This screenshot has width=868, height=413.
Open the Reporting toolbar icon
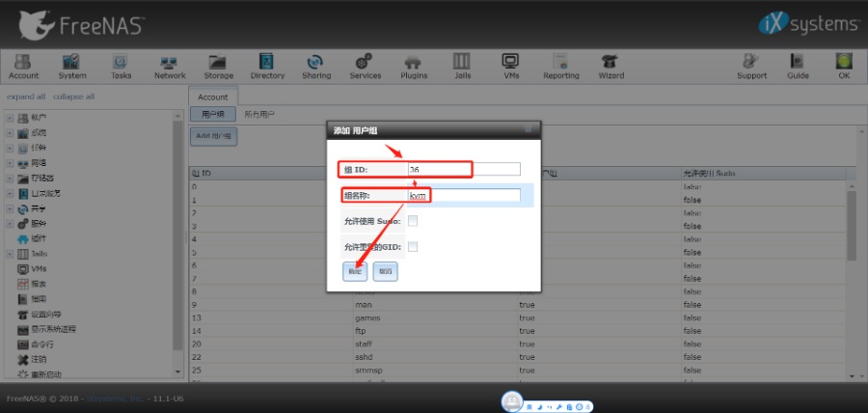560,67
